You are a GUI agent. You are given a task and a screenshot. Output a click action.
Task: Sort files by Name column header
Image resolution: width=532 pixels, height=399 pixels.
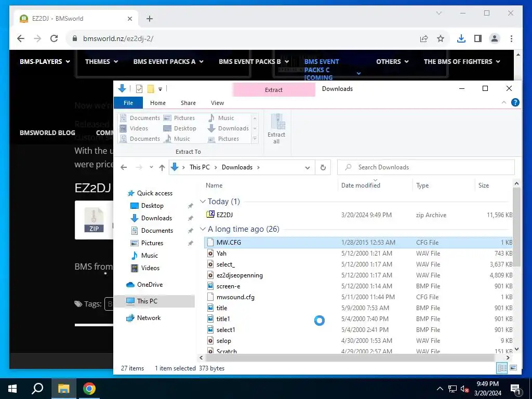[214, 185]
